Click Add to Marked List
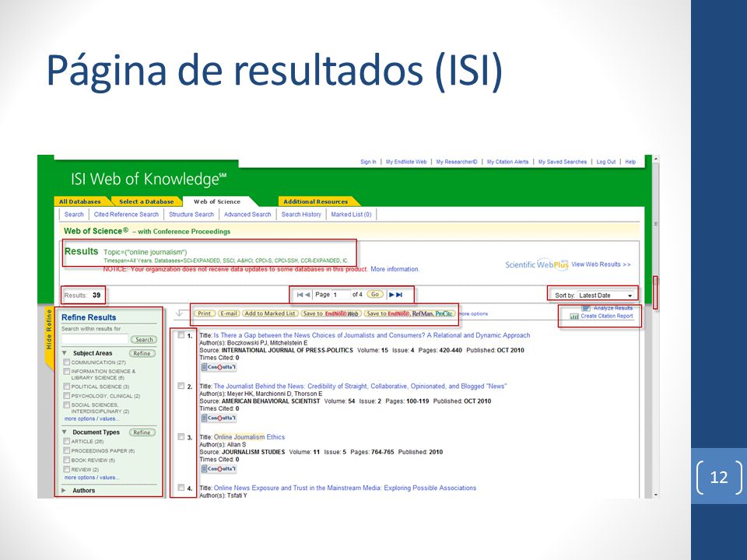The height and width of the screenshot is (560, 747). 270,313
